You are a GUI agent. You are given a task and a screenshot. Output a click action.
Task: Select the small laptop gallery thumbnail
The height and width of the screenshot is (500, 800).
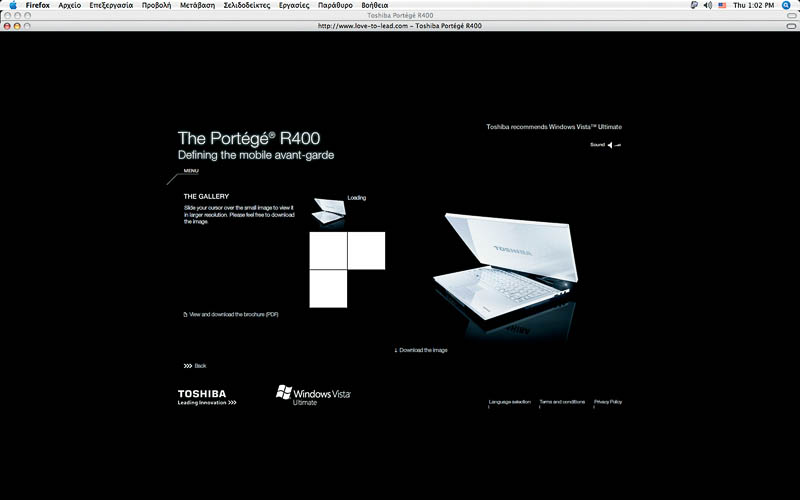329,211
